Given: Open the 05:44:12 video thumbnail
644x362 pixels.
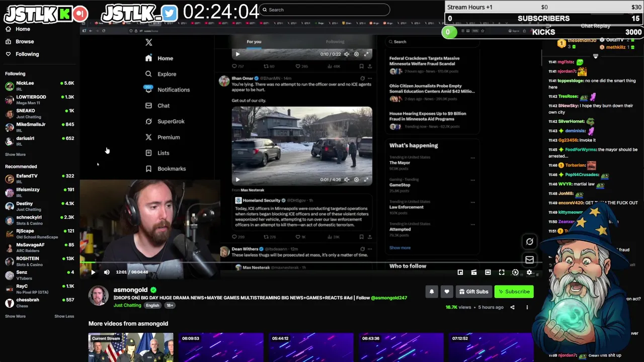Looking at the screenshot, I should [311, 347].
